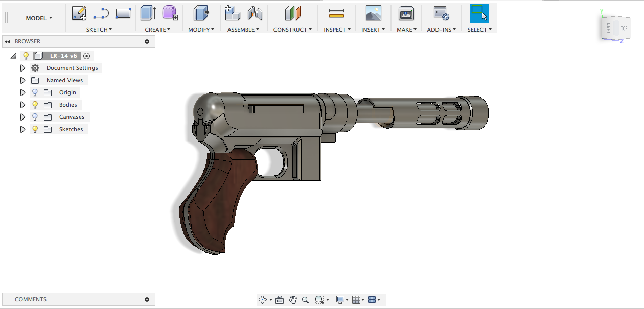Open the CONSTRUCT menu
Viewport: 644px width, 309px height.
(x=292, y=30)
